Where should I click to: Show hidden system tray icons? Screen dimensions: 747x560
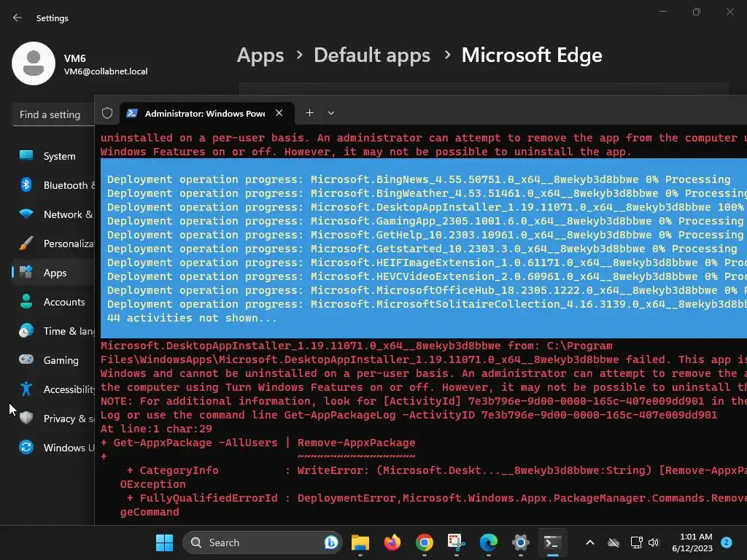pyautogui.click(x=589, y=542)
